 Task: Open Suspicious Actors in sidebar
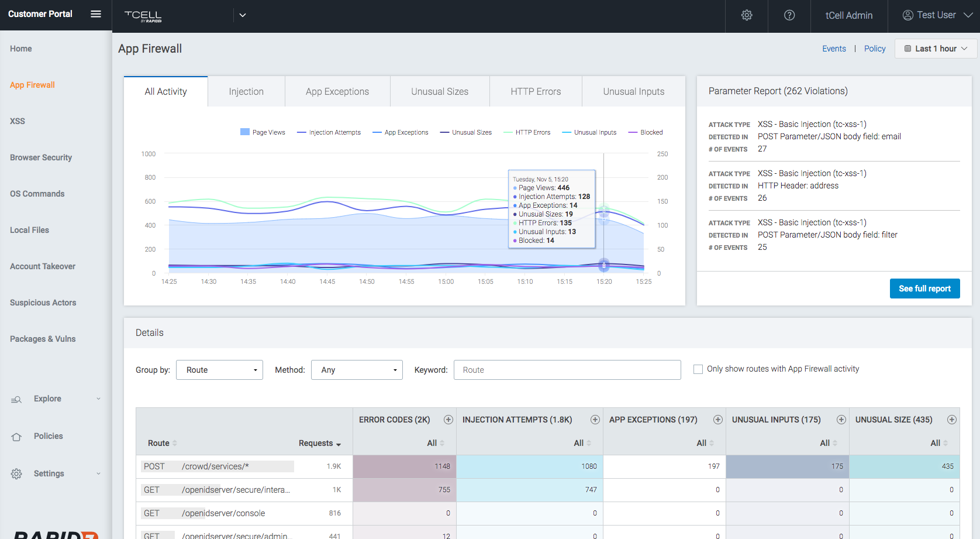[x=43, y=303]
